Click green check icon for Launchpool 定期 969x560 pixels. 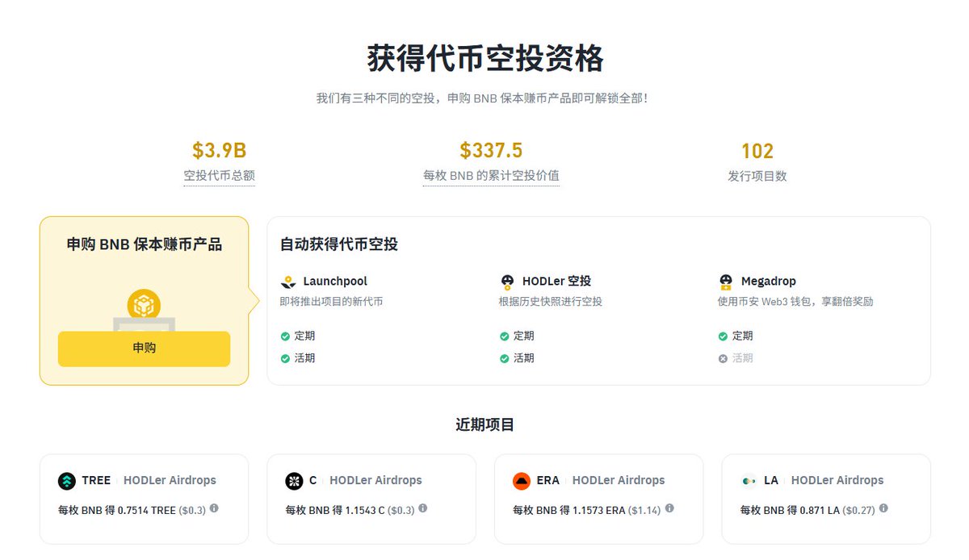coord(285,336)
